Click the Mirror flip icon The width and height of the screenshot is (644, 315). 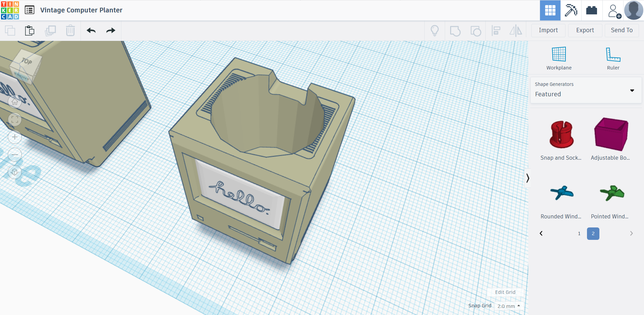point(516,31)
